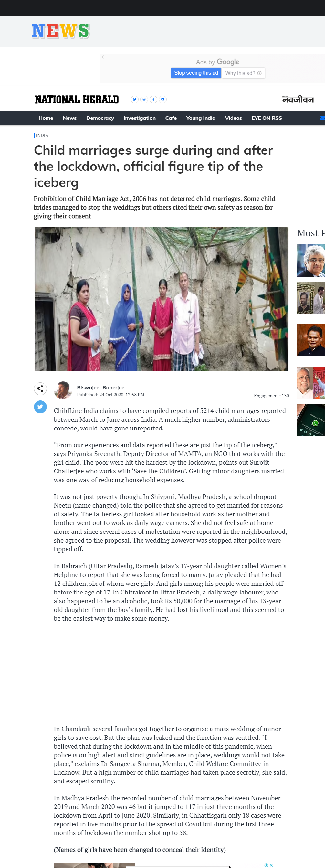
Task: Click the Navjivan Hindi logo link
Action: click(x=298, y=99)
